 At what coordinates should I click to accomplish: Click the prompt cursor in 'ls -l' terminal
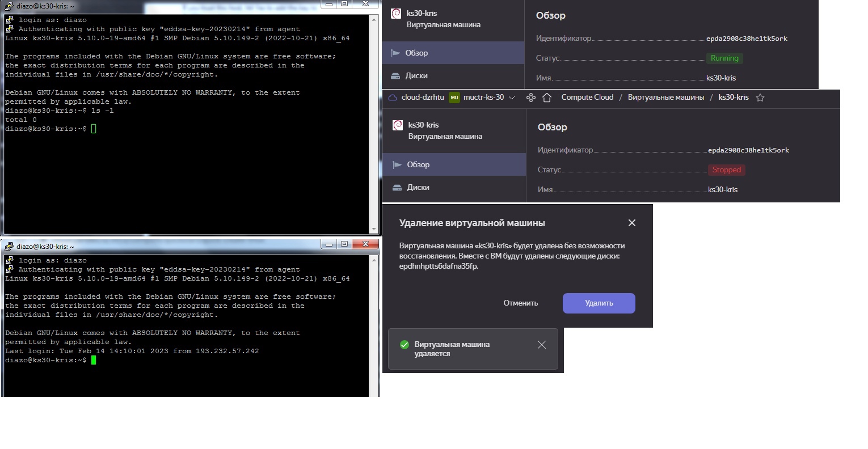point(94,129)
